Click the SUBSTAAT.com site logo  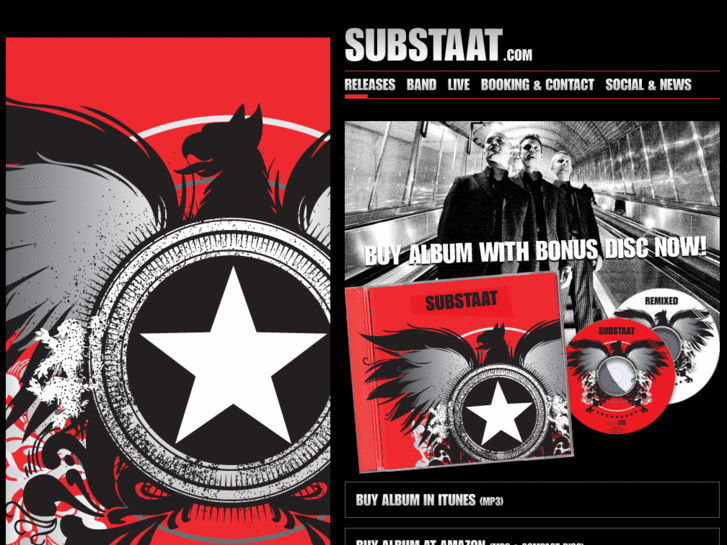(x=438, y=45)
